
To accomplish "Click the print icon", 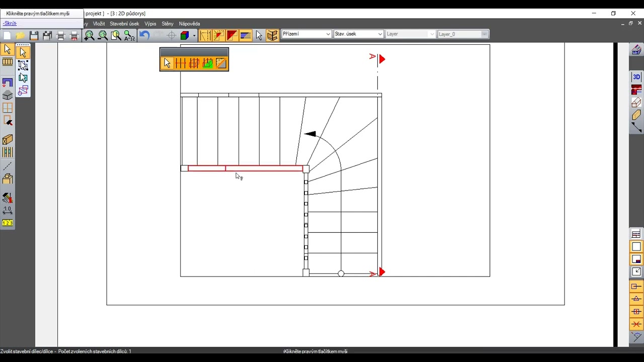I will coord(61,35).
